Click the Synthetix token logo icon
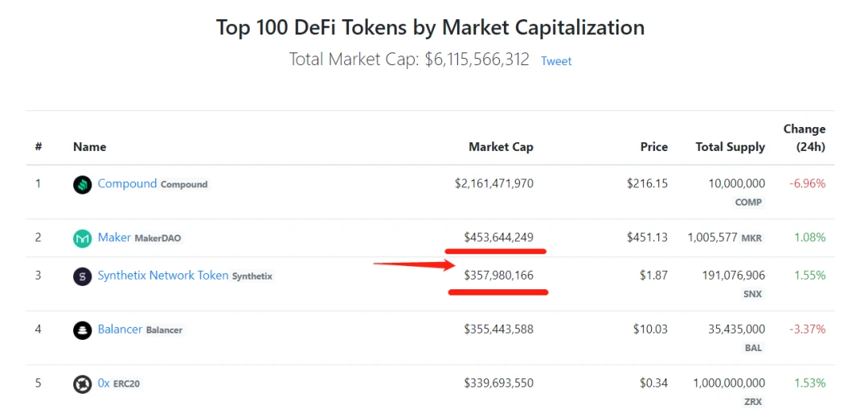868x409 pixels. [82, 276]
